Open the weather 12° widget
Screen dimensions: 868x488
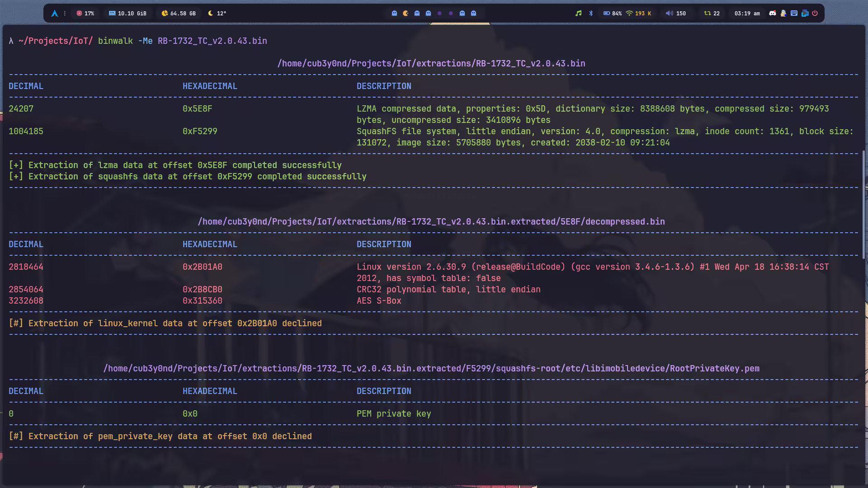(x=217, y=14)
